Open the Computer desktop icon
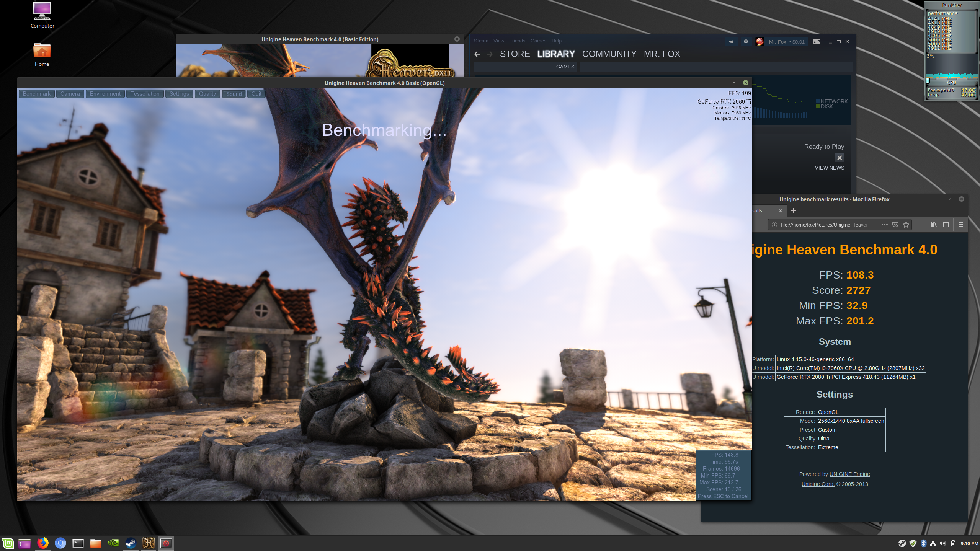This screenshot has height=551, width=980. coord(42,15)
